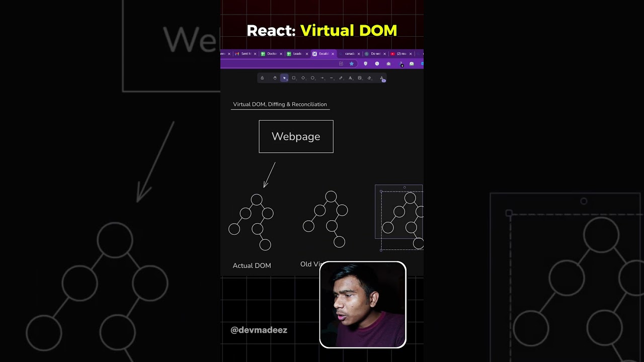
Task: Close the YouTube (2) tab
Action: click(x=411, y=54)
